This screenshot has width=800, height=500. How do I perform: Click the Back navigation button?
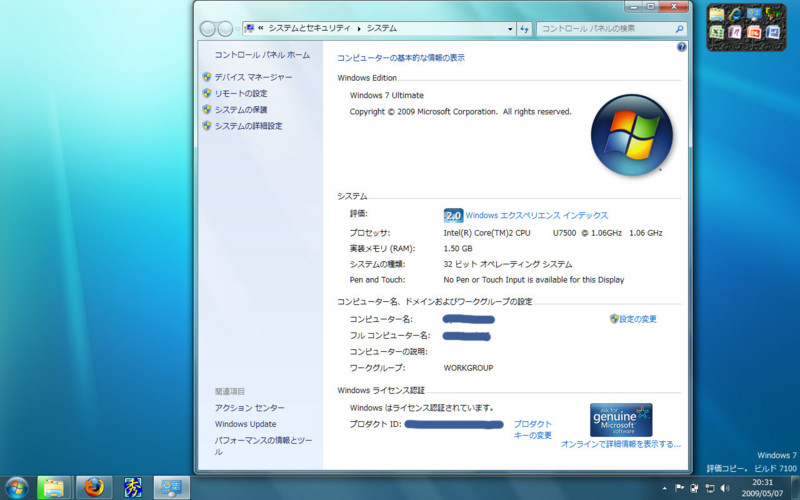pyautogui.click(x=207, y=29)
